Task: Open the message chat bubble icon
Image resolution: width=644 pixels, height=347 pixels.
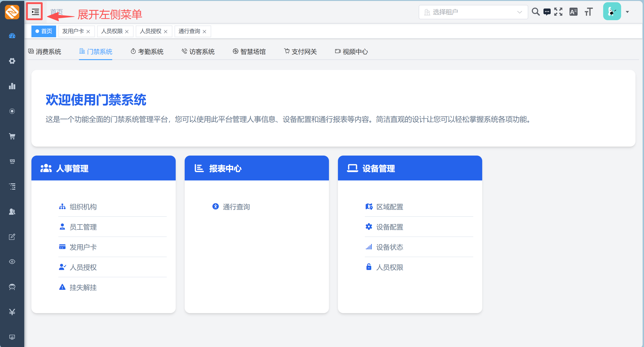Action: (547, 12)
